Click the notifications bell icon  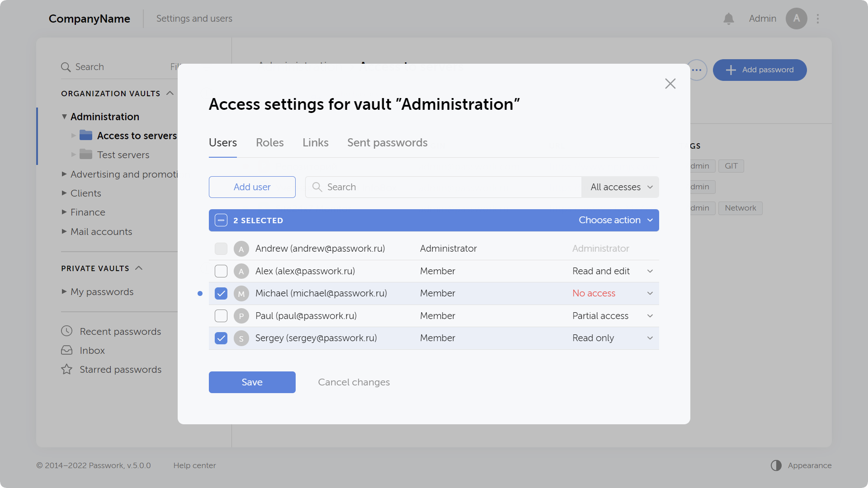728,19
